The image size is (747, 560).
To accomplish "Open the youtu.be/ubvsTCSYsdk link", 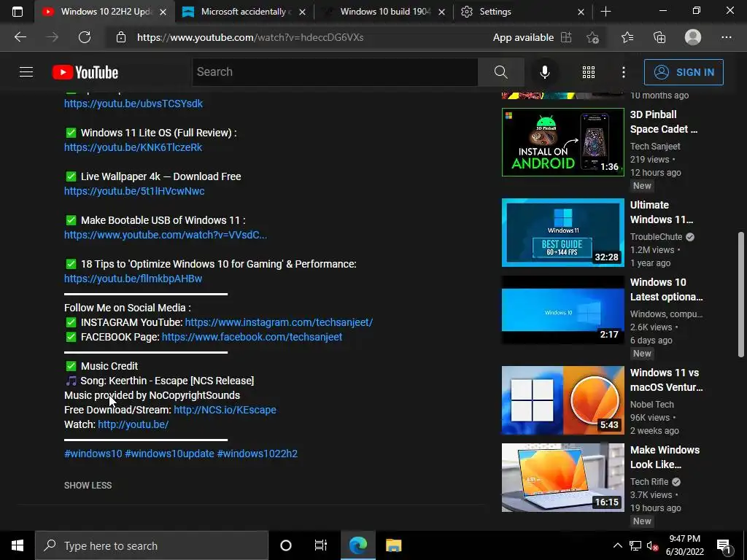I will coord(133,104).
